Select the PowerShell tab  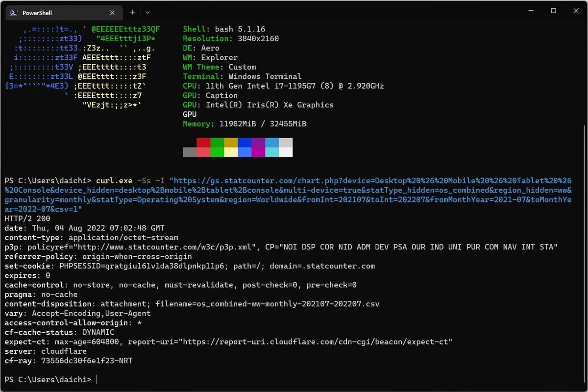64,13
